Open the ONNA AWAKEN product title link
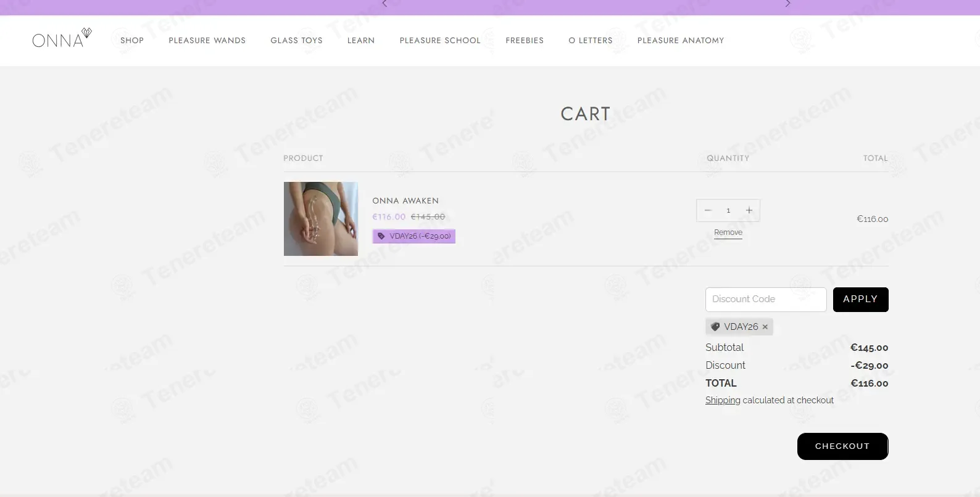The image size is (980, 497). [x=405, y=201]
